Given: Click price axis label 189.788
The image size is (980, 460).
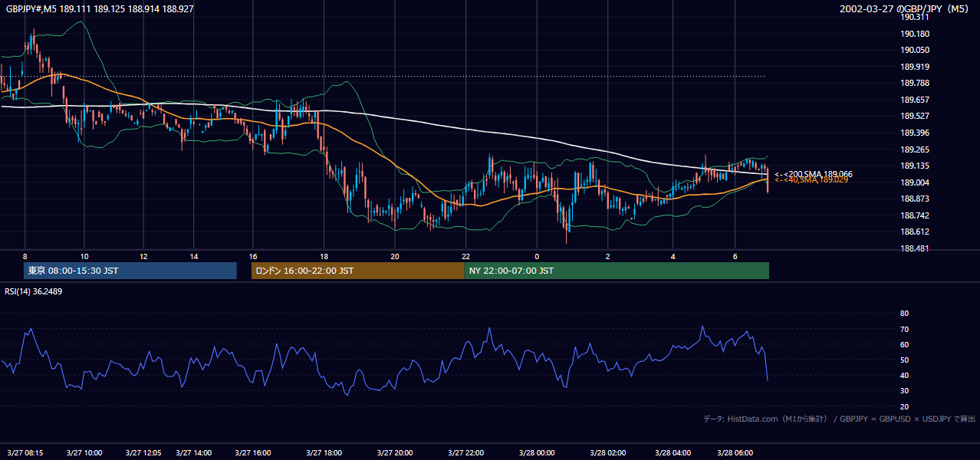Looking at the screenshot, I should 914,83.
